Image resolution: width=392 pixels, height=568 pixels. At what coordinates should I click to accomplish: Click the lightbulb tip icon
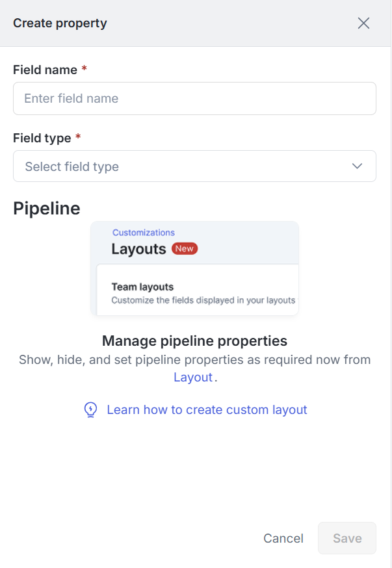[91, 409]
